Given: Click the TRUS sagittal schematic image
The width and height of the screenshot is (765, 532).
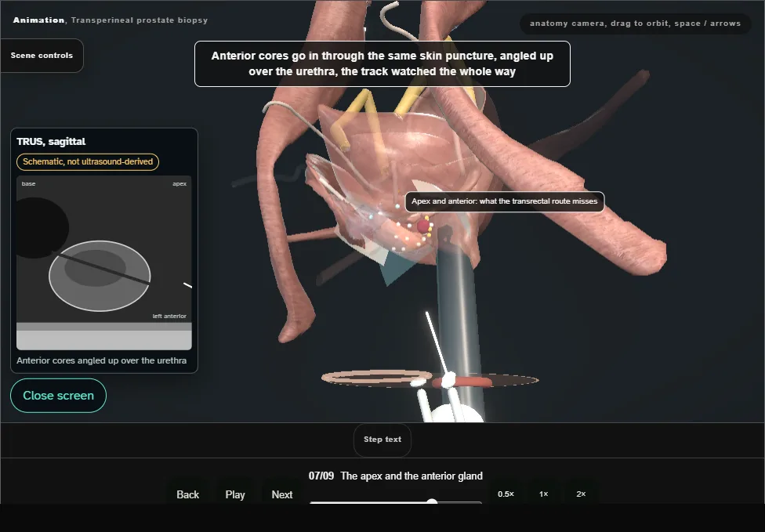Looking at the screenshot, I should 104,262.
